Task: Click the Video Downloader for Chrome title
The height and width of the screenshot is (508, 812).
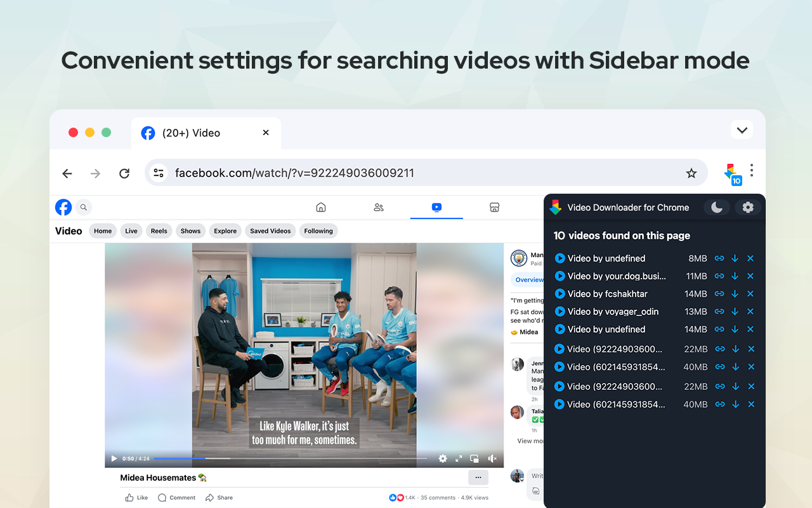Action: [x=628, y=208]
